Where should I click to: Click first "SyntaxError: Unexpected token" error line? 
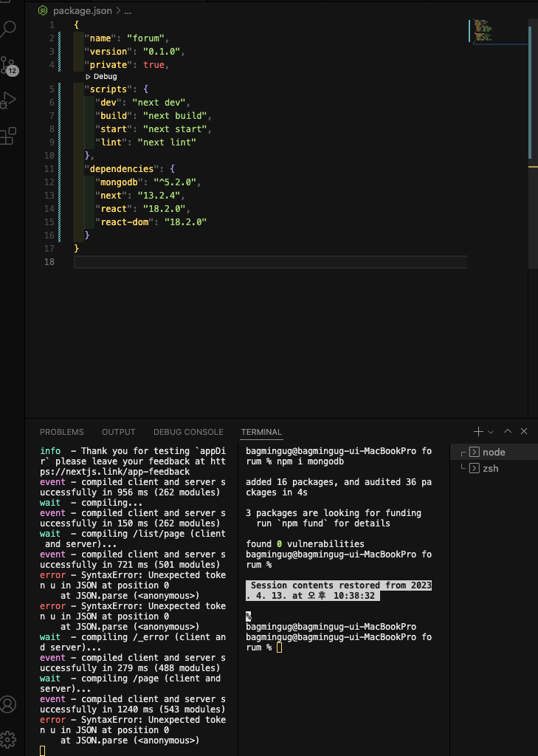pyautogui.click(x=133, y=580)
